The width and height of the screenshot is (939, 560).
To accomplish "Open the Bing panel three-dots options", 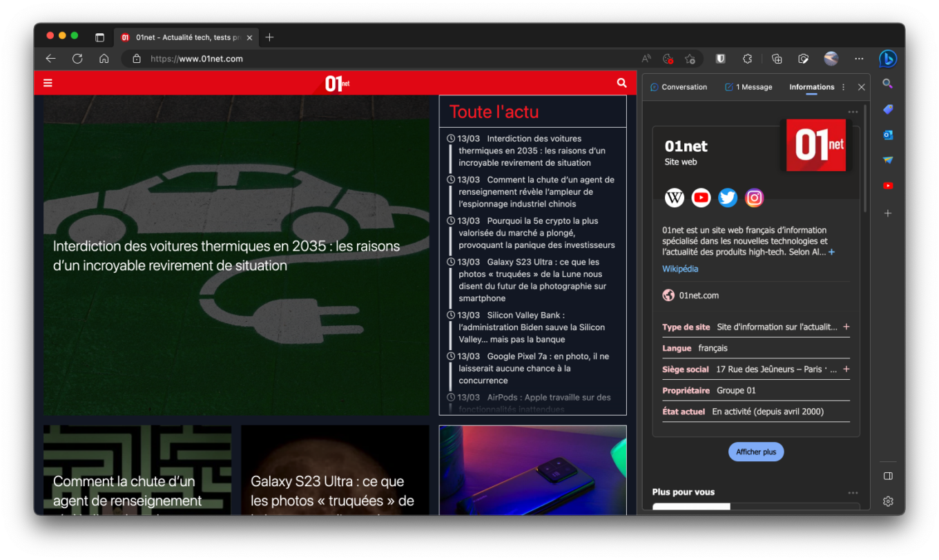I will 843,87.
